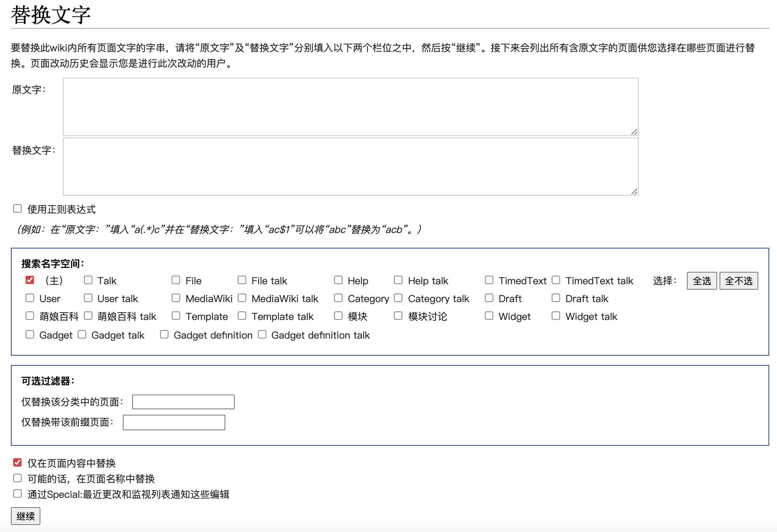Click the 继续 button
Screen dimensions: 777x532
(26, 516)
